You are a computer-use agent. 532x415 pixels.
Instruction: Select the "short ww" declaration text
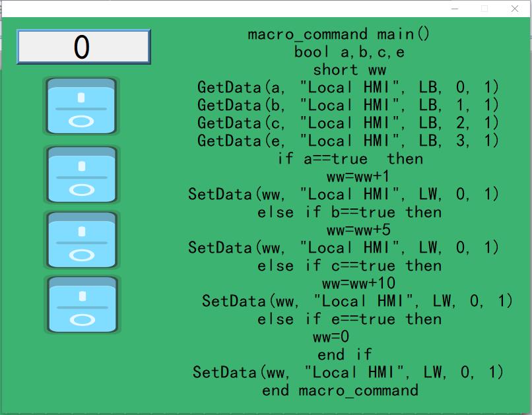pos(349,70)
